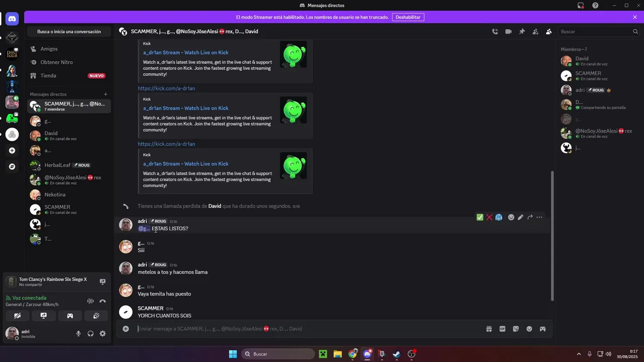
Task: Add friends to group DM
Action: point(535,31)
